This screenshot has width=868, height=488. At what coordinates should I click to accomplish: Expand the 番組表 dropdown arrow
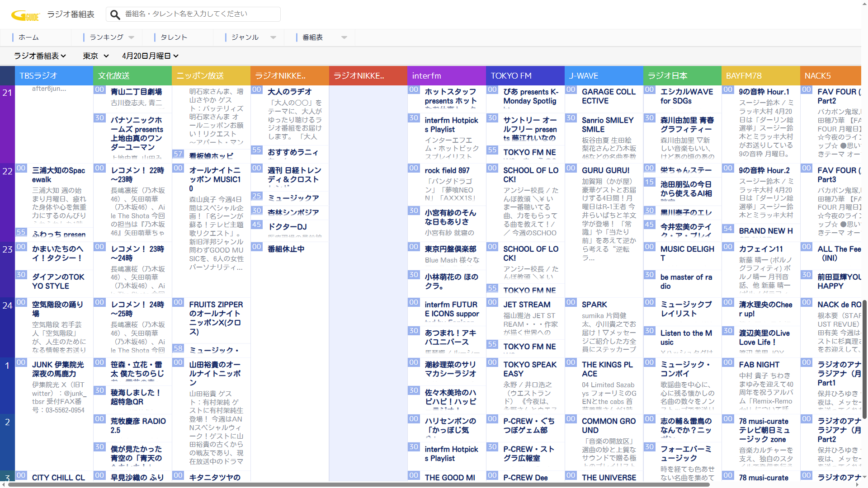coord(344,38)
